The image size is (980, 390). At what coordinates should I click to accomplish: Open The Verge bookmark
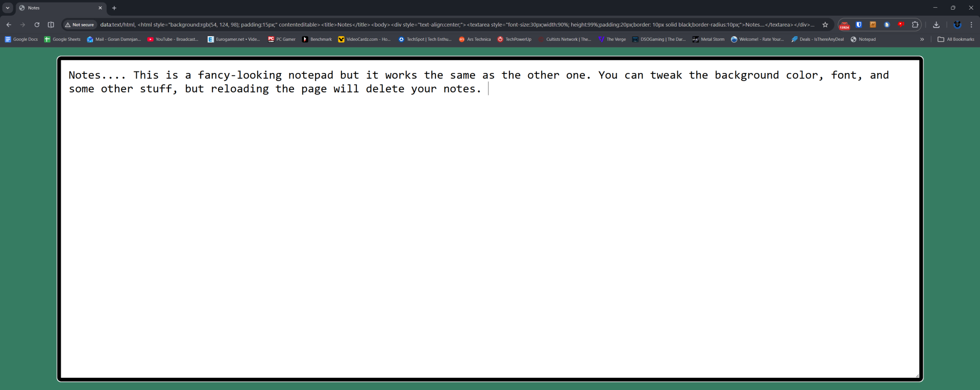click(x=612, y=39)
